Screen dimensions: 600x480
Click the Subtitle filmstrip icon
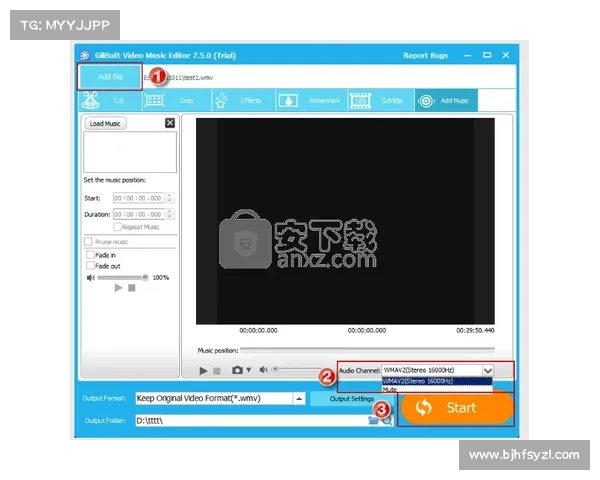(x=360, y=101)
